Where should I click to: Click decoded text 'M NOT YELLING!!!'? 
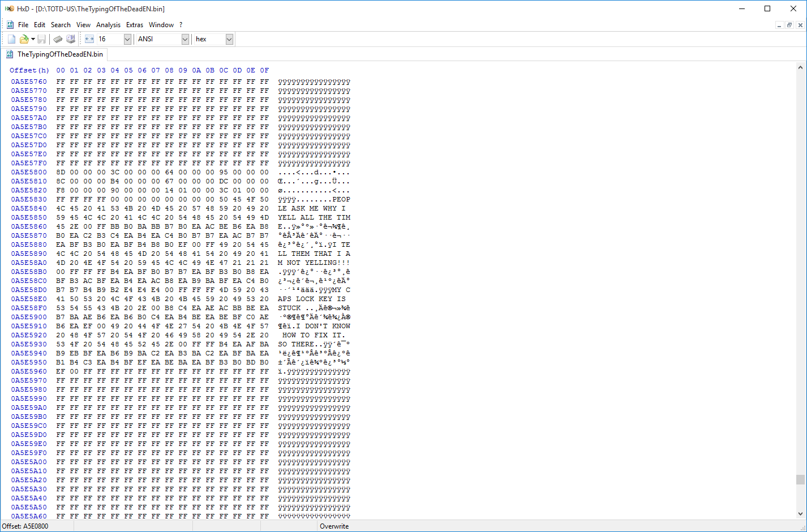coord(314,263)
